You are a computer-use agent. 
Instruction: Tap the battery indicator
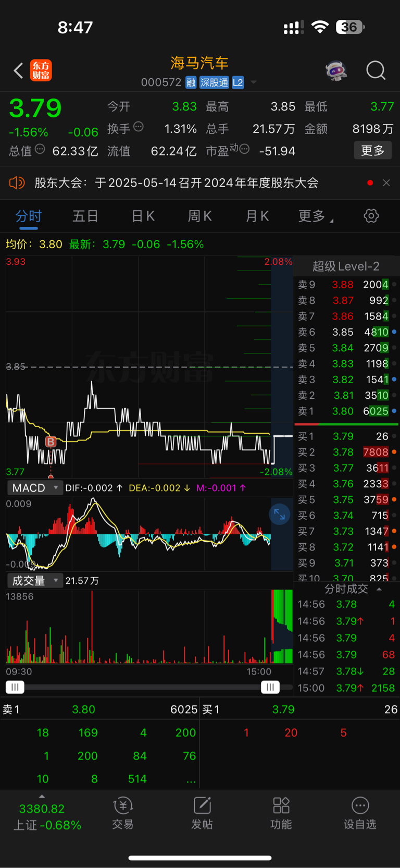pos(350,27)
